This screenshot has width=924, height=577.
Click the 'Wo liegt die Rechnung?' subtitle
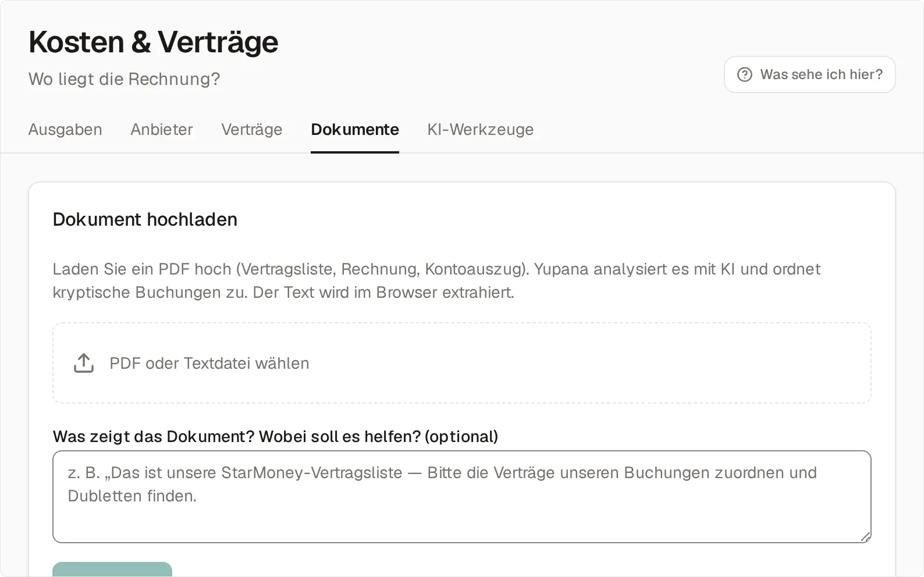125,79
